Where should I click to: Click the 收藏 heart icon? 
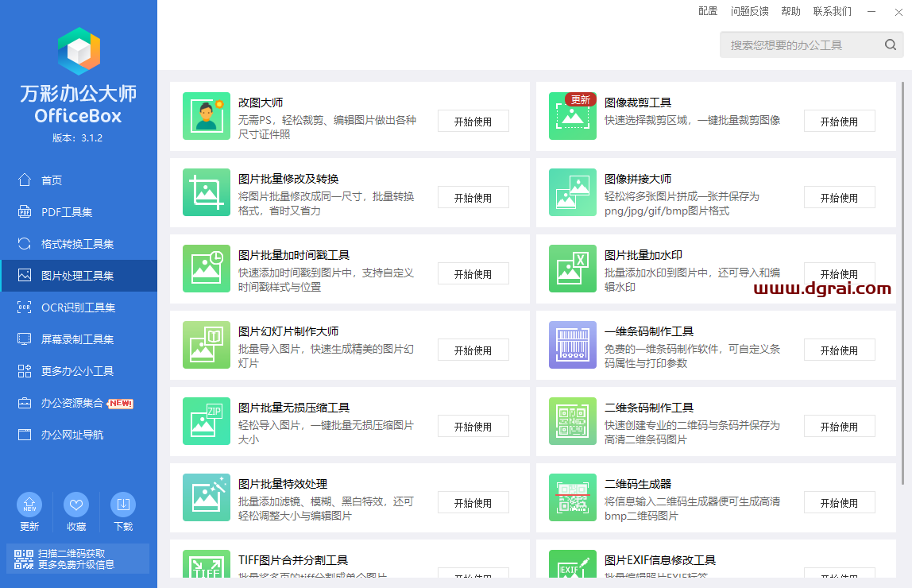[x=76, y=505]
